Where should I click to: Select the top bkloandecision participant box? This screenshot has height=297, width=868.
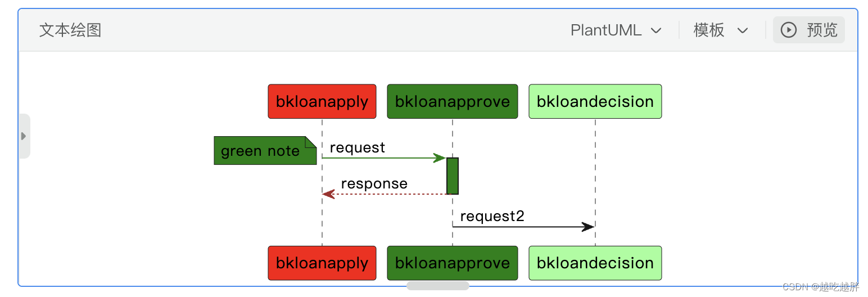coord(595,102)
